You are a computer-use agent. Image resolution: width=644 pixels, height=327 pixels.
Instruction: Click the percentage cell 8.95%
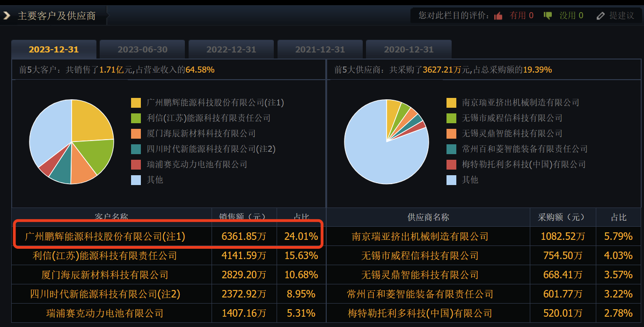pyautogui.click(x=301, y=294)
